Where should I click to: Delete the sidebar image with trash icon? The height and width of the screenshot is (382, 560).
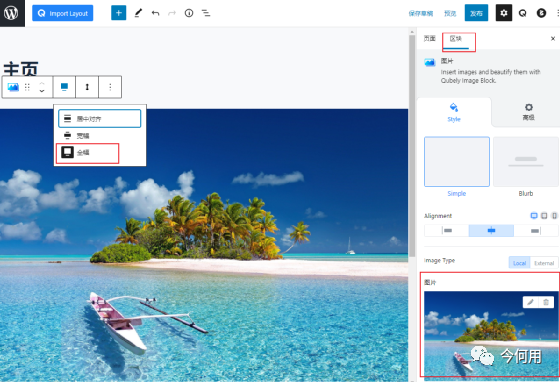[546, 302]
